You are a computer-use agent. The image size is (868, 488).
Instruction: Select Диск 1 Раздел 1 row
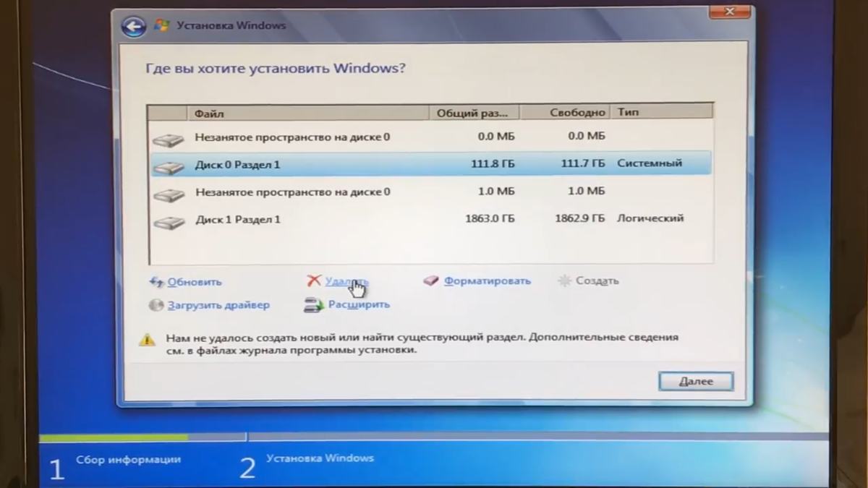pyautogui.click(x=430, y=219)
